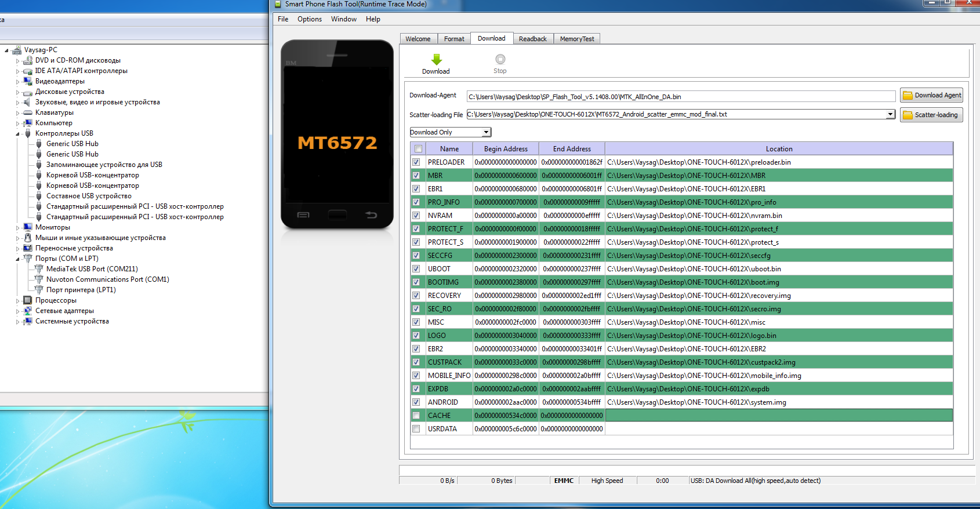Switch to the Format tab
Image resolution: width=980 pixels, height=509 pixels.
(454, 39)
